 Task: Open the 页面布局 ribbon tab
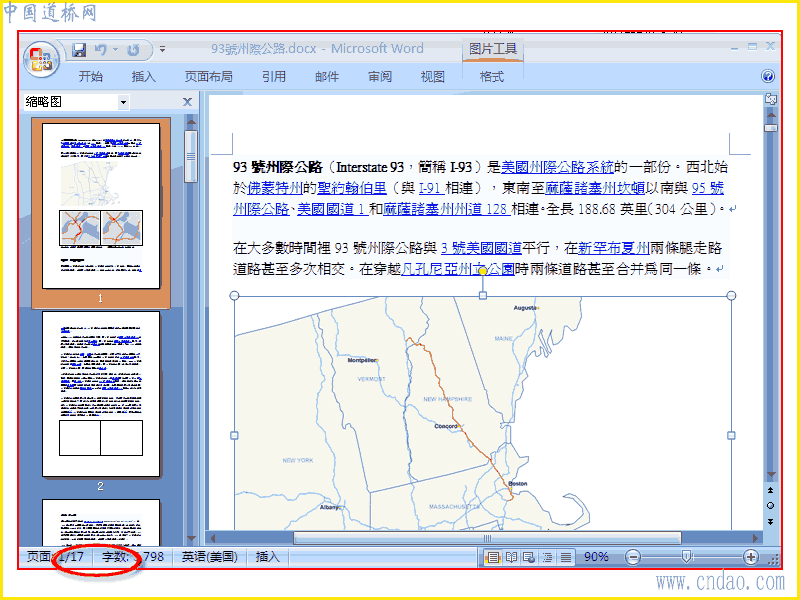point(208,77)
